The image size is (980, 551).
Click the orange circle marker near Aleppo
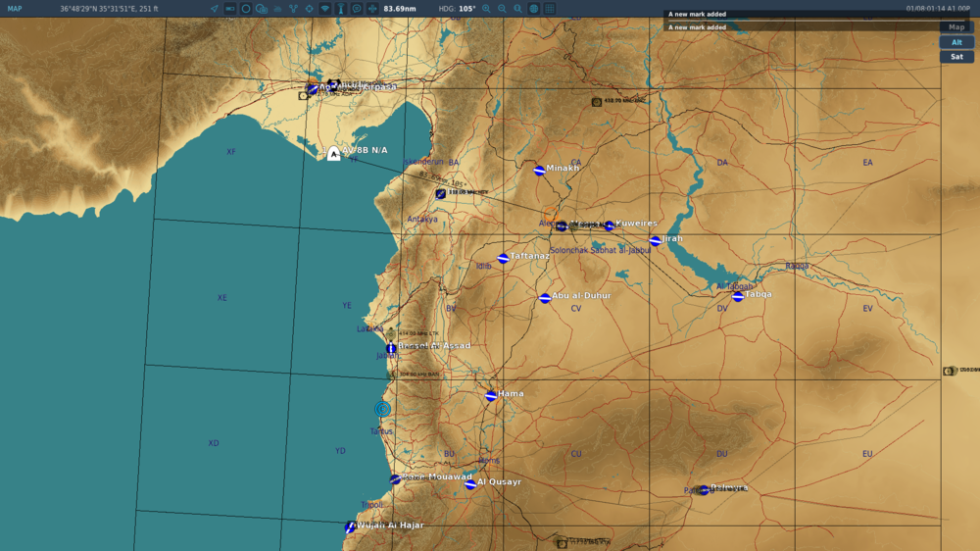pyautogui.click(x=551, y=214)
